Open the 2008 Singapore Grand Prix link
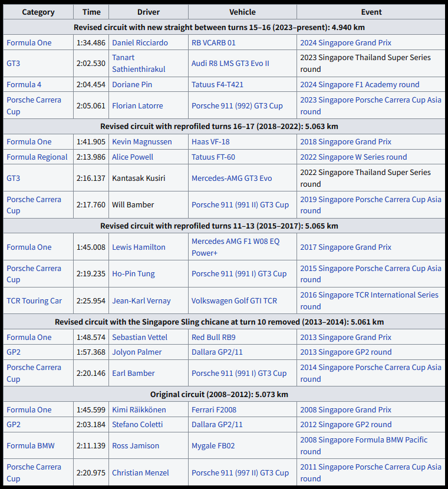This screenshot has height=489, width=448. pos(345,409)
